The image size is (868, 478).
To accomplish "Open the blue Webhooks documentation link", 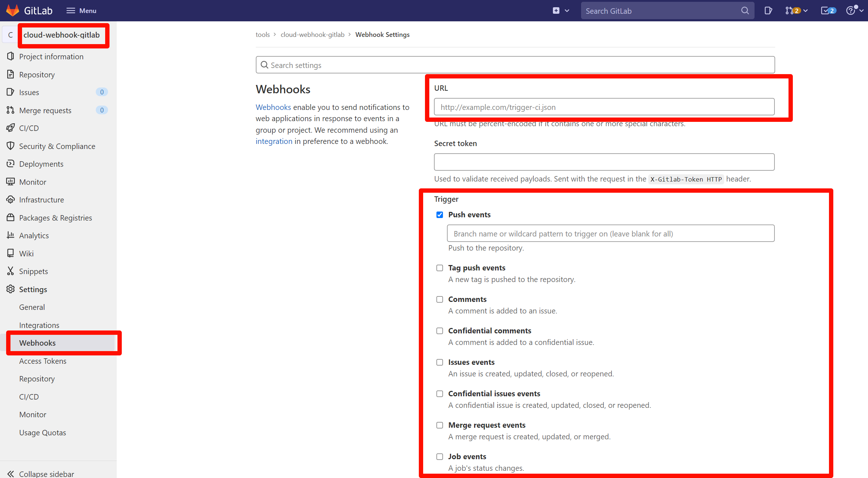I will [x=273, y=107].
